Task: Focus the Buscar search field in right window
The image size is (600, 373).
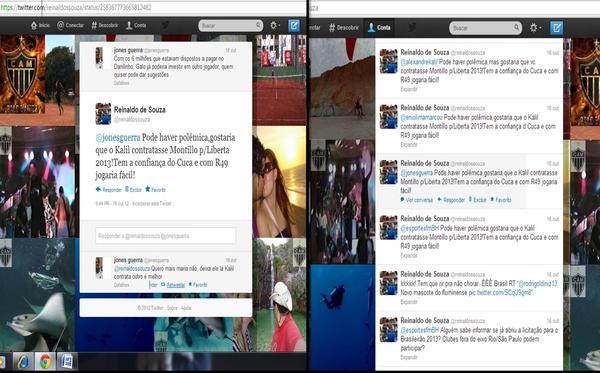Action: pos(485,28)
